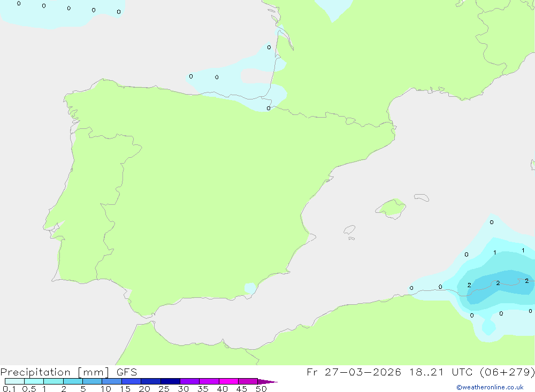Click the '50' legend scale label
The height and width of the screenshot is (392, 535).
[x=261, y=389]
